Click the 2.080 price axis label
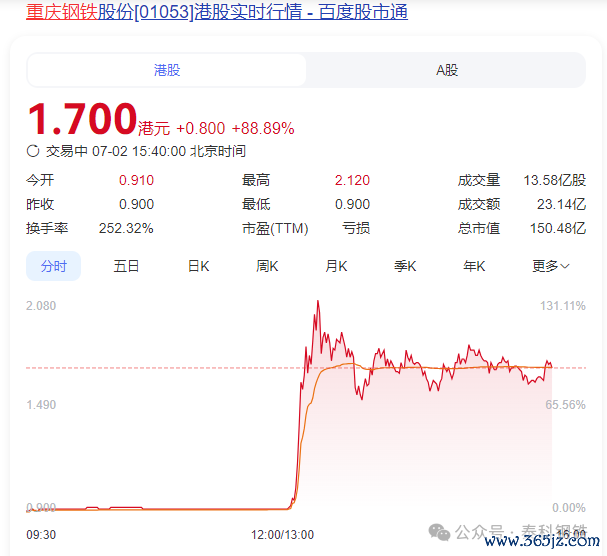Viewport: 607px width, 556px height. (x=41, y=306)
